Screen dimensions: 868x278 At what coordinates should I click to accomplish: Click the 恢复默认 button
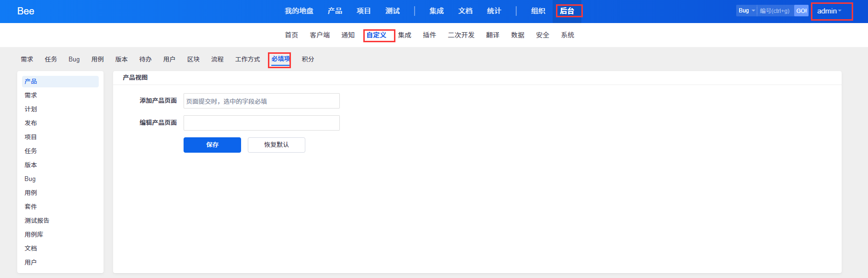pyautogui.click(x=277, y=145)
